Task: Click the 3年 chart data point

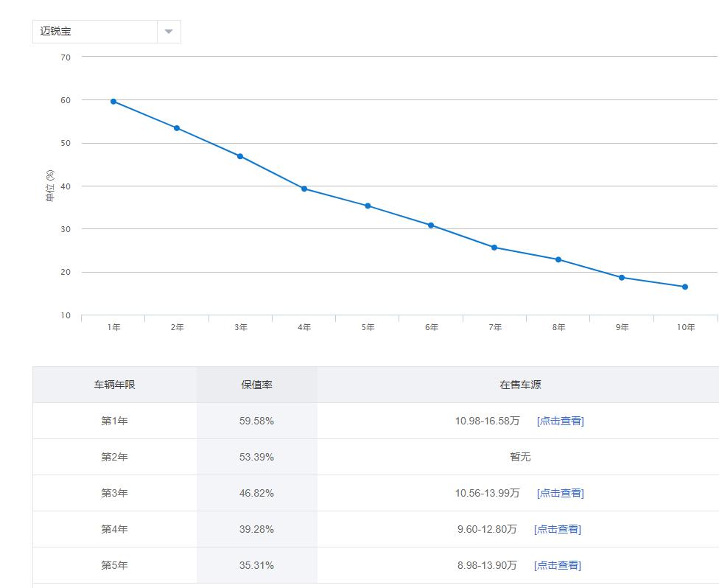Action: (240, 156)
